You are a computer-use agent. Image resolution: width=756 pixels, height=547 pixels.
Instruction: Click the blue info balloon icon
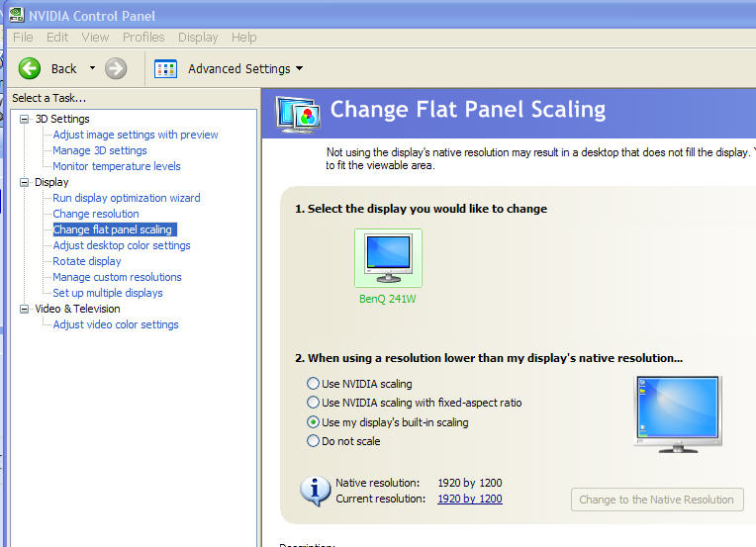(x=316, y=491)
